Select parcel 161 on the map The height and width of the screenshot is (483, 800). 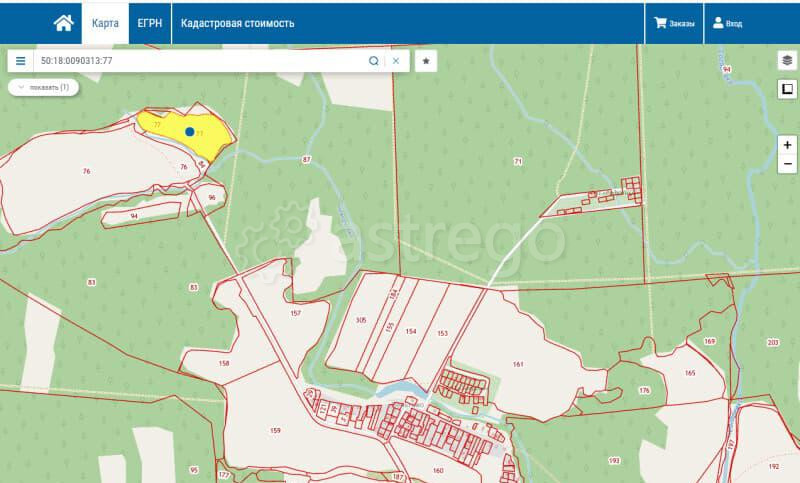(517, 364)
